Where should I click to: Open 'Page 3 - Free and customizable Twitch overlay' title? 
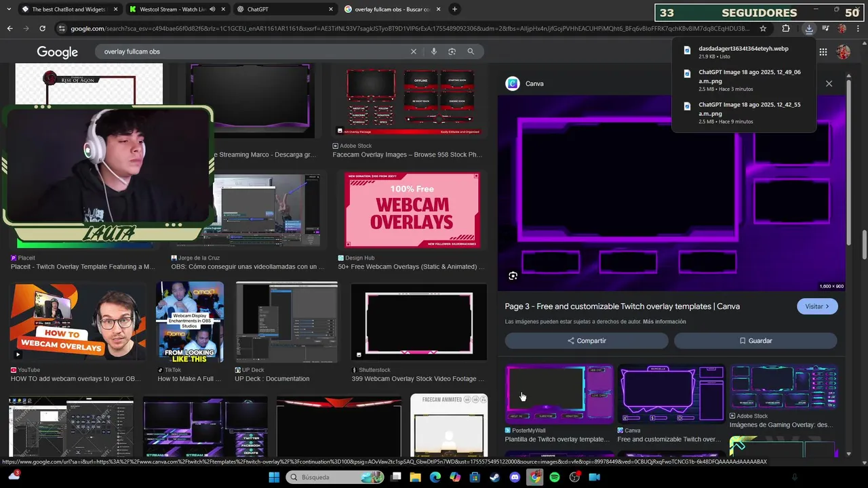click(x=623, y=306)
